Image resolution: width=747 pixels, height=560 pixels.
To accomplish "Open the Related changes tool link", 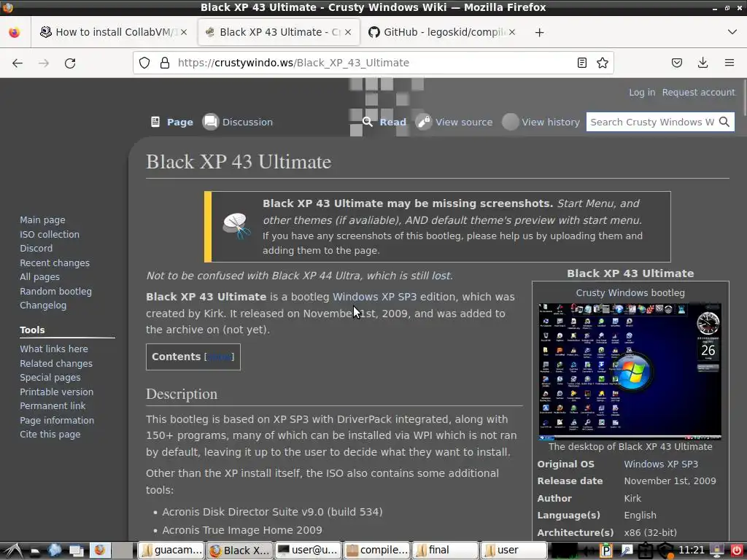I will (x=56, y=363).
